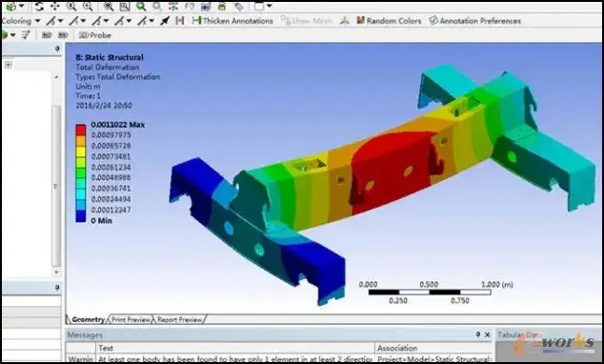Screen dimensions: 604x364
Task: Click the Look At face icon
Action: click(173, 7)
